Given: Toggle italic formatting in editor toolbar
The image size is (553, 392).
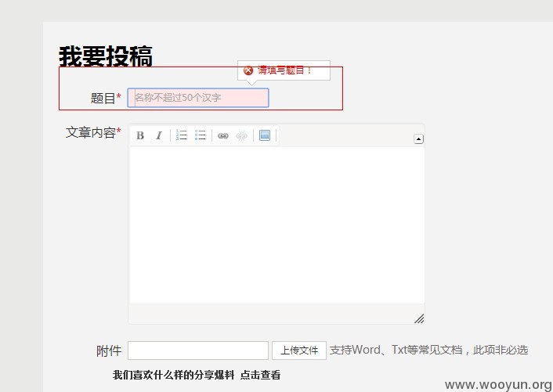Looking at the screenshot, I should coord(159,135).
